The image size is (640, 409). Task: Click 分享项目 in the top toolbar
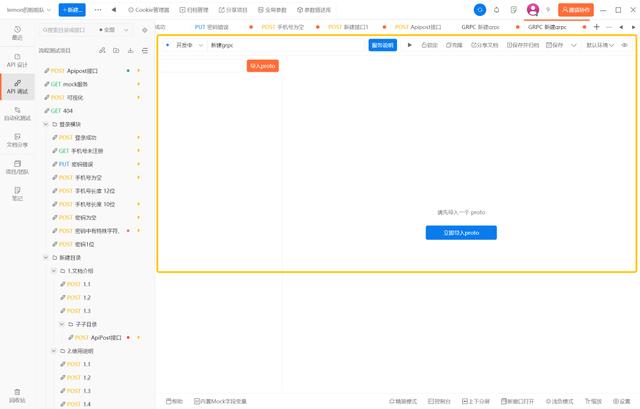233,10
